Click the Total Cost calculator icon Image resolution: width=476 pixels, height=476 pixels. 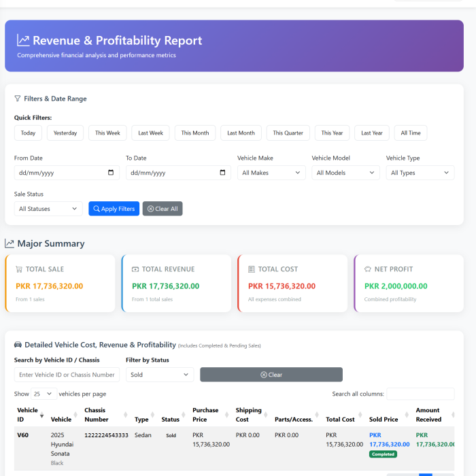pyautogui.click(x=252, y=269)
